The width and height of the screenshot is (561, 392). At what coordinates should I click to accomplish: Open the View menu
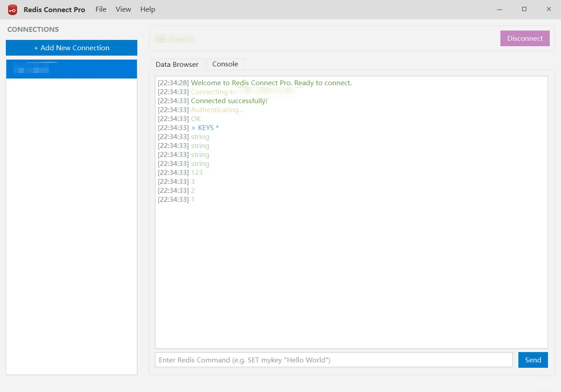pos(123,9)
